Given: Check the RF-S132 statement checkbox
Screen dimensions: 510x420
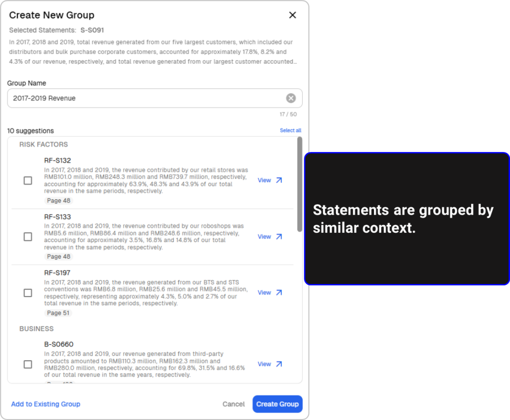Looking at the screenshot, I should pyautogui.click(x=28, y=180).
